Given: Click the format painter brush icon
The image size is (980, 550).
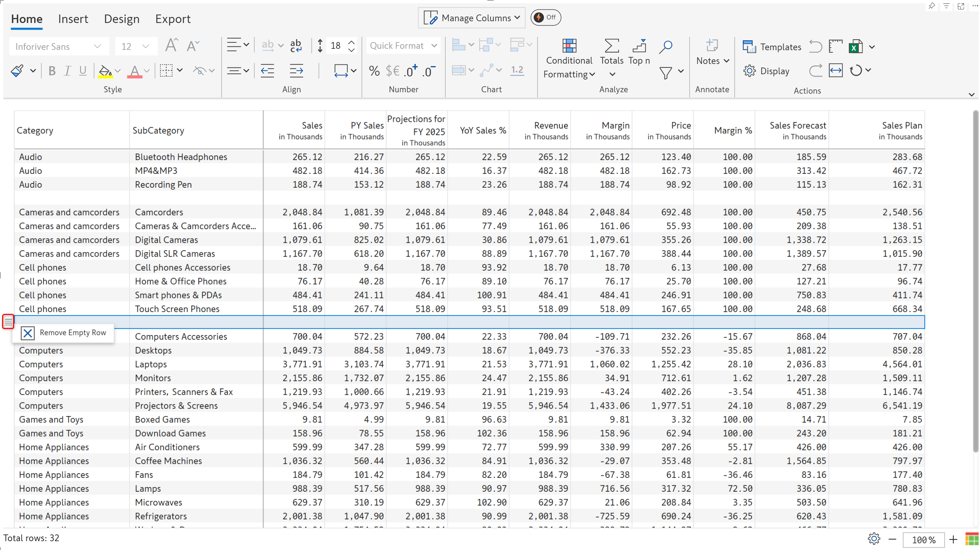Looking at the screenshot, I should click(17, 71).
